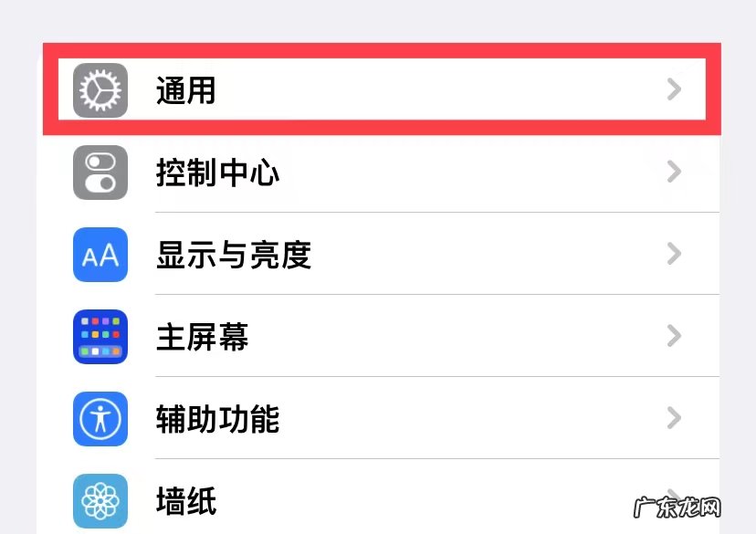The height and width of the screenshot is (534, 756).
Task: Expand 控制中心 using the right chevron
Action: [x=674, y=172]
